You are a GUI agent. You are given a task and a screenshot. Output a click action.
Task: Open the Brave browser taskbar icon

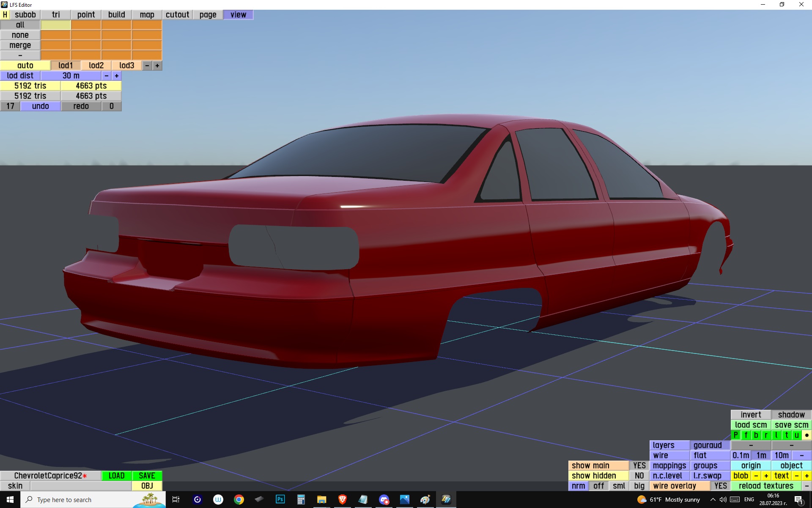pyautogui.click(x=343, y=500)
